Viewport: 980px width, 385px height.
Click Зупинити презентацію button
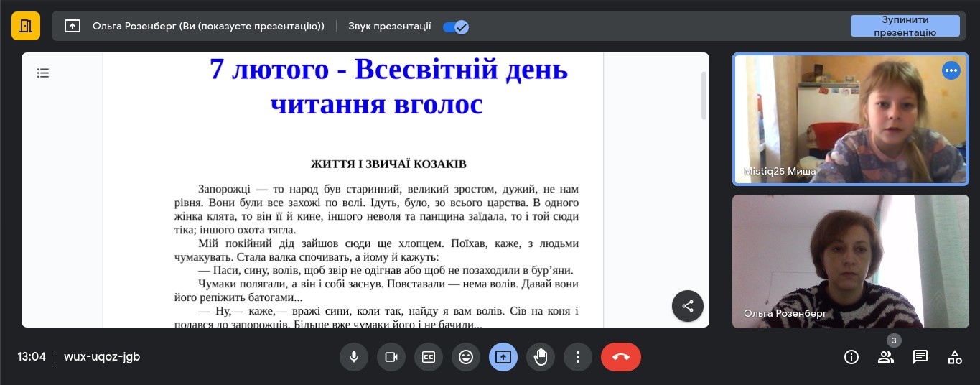tap(905, 26)
